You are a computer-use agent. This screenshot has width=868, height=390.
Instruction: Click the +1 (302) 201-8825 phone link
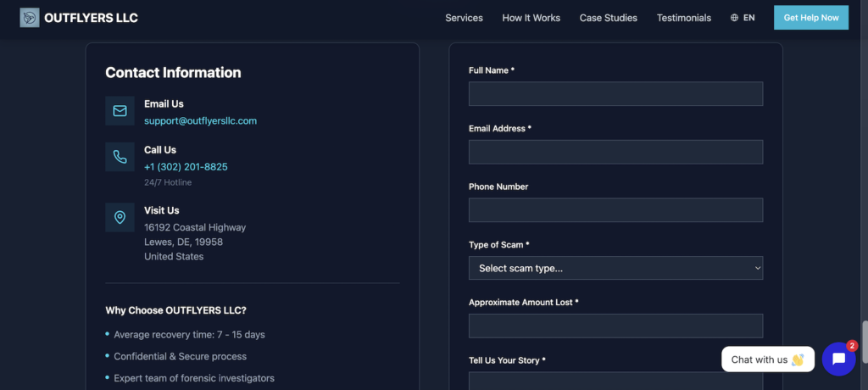click(x=186, y=167)
